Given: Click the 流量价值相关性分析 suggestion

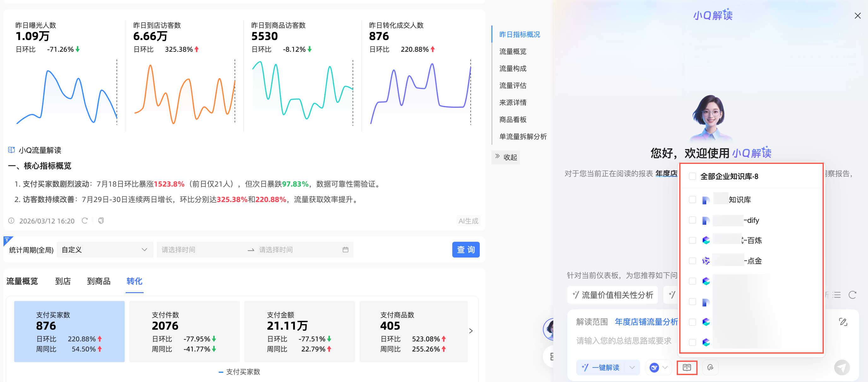Looking at the screenshot, I should pos(613,295).
